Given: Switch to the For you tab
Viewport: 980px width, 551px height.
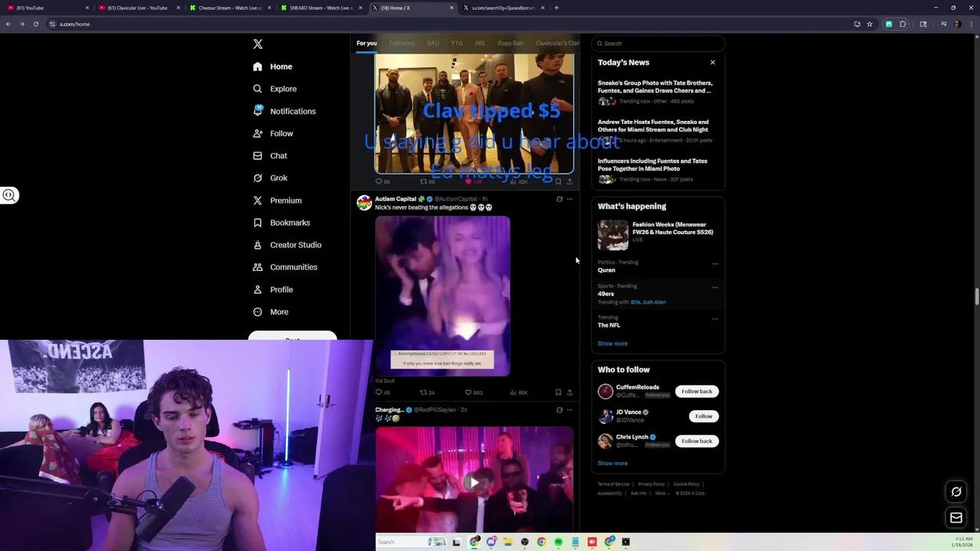Looking at the screenshot, I should [x=367, y=44].
